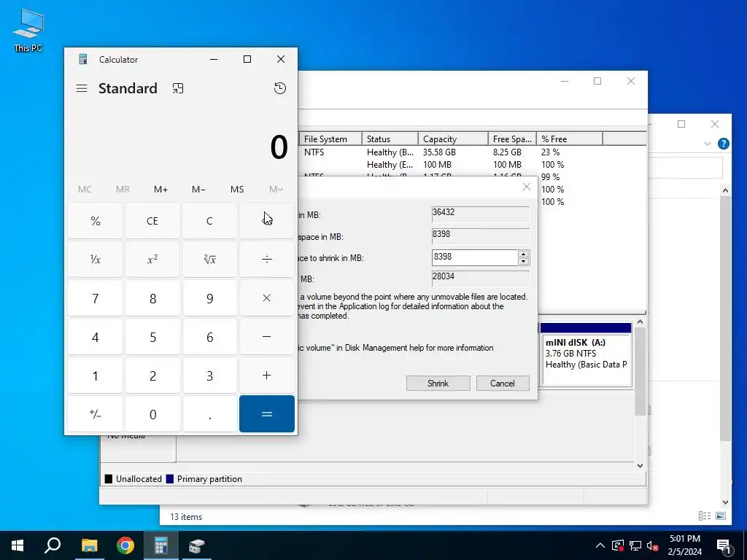The height and width of the screenshot is (560, 747).
Task: Click the minus key in Calculator
Action: 267,337
